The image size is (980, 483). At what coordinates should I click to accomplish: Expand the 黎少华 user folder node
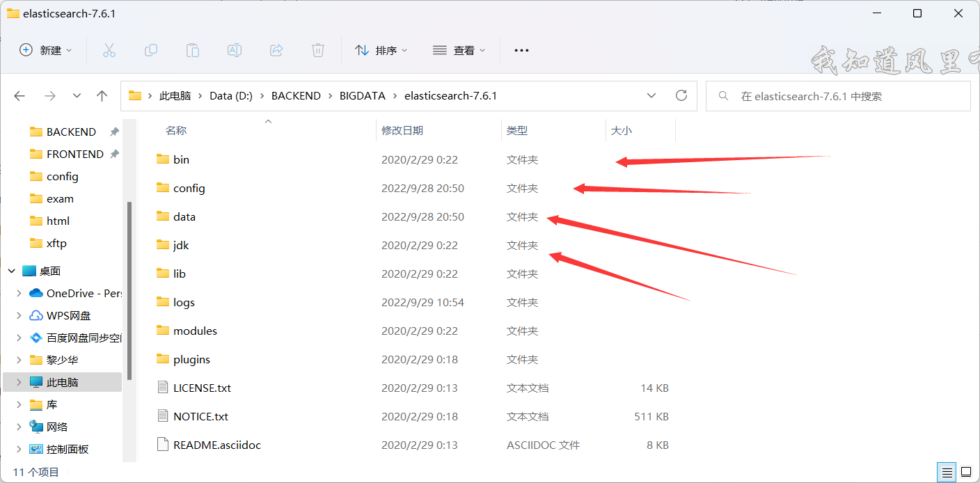click(19, 360)
